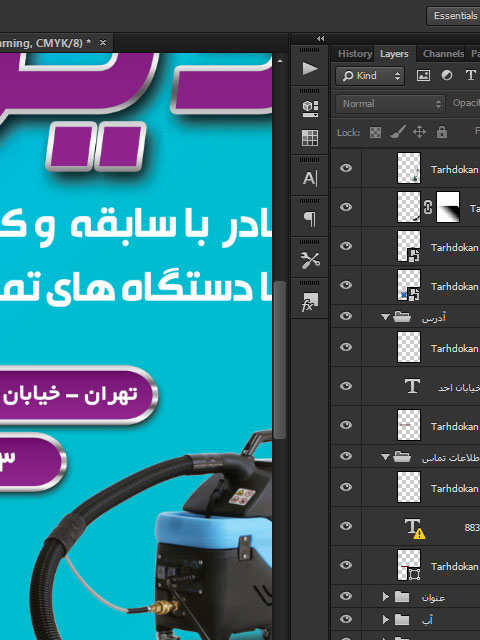Viewport: 480px width, 640px height.
Task: Open the Kind filter dropdown
Action: coord(370,76)
